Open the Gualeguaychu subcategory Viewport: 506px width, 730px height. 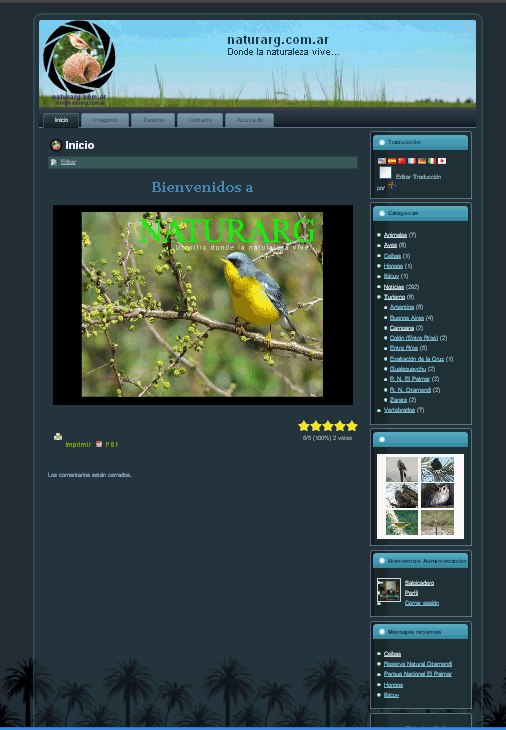pos(408,369)
